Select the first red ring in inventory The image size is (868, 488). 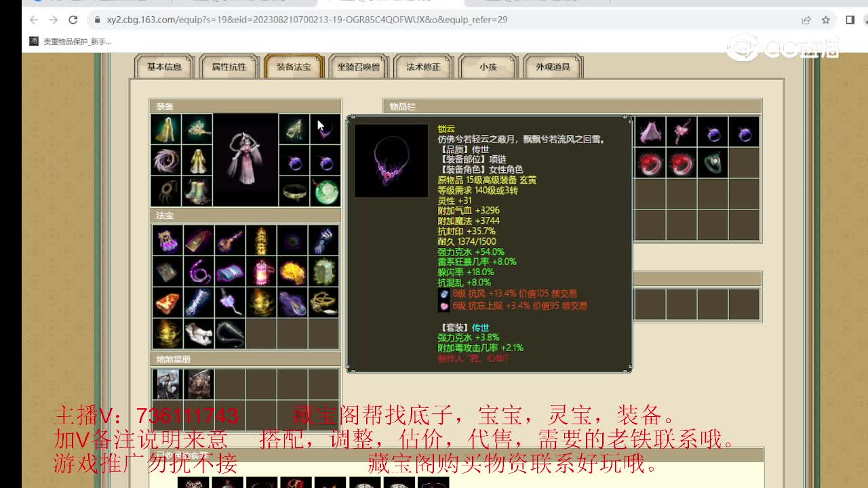[650, 163]
